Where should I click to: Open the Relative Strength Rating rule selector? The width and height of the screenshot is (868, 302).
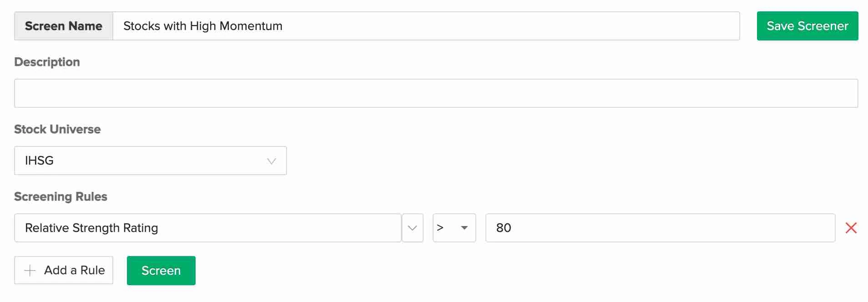(207, 228)
